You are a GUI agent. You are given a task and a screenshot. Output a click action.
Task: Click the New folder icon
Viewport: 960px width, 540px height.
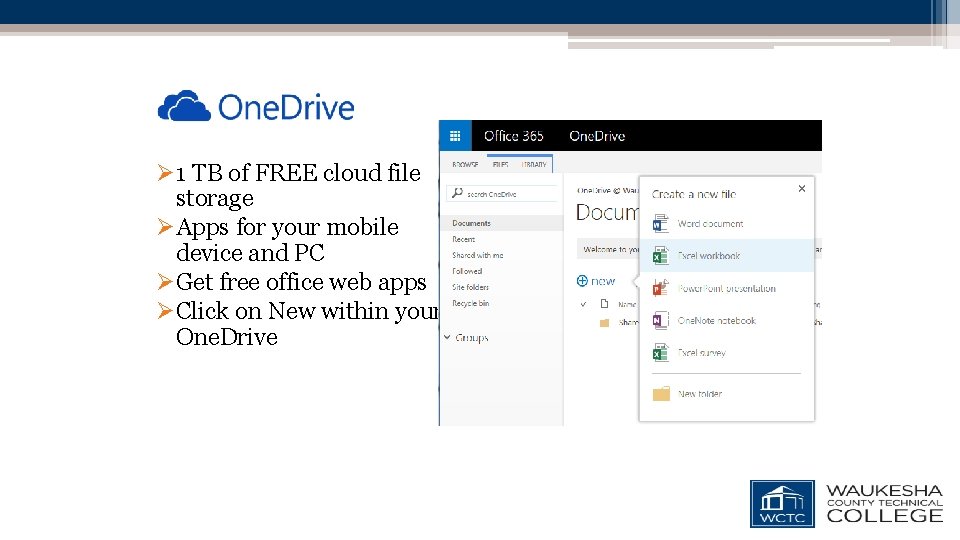tap(661, 394)
